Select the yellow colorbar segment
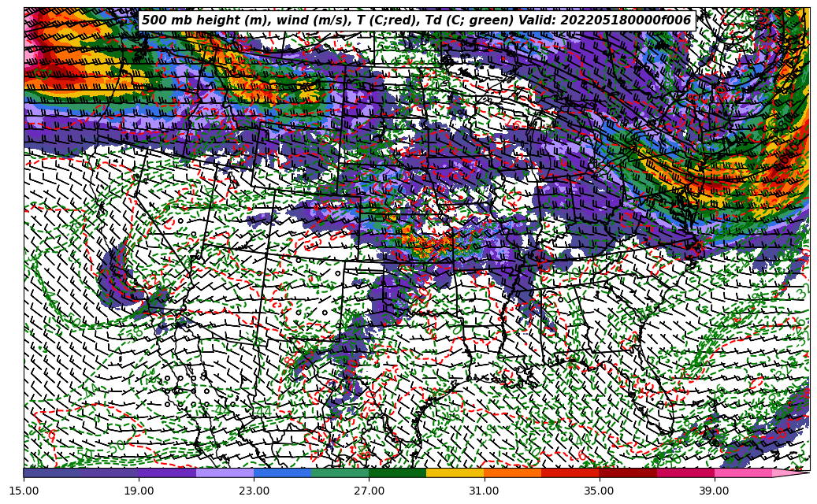The width and height of the screenshot is (817, 504). click(x=455, y=473)
